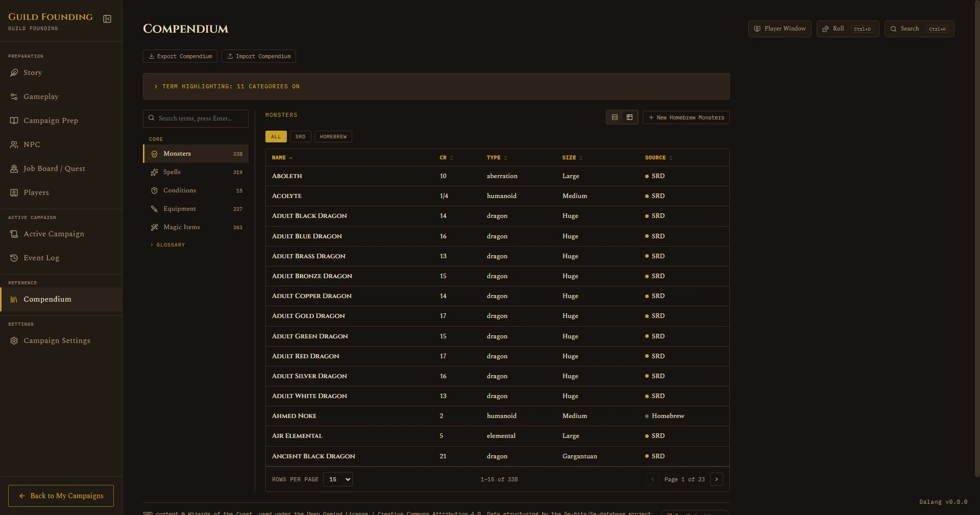The height and width of the screenshot is (515, 980).
Task: Open the Gameplay page in the sidebar
Action: click(61, 96)
